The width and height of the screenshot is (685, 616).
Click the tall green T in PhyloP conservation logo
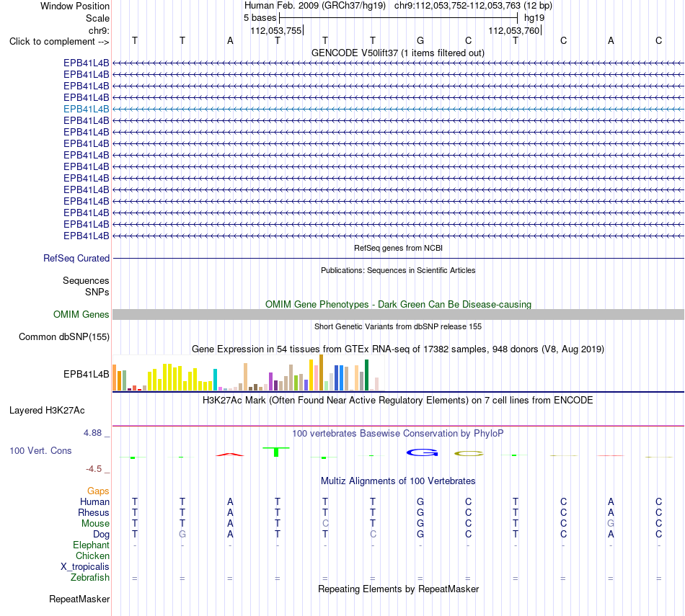pyautogui.click(x=276, y=452)
